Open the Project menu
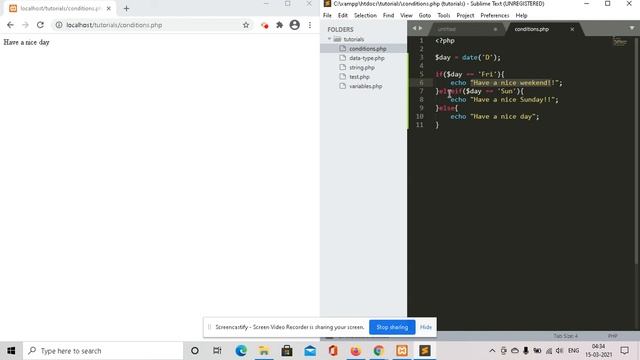This screenshot has width=640, height=360. click(465, 16)
